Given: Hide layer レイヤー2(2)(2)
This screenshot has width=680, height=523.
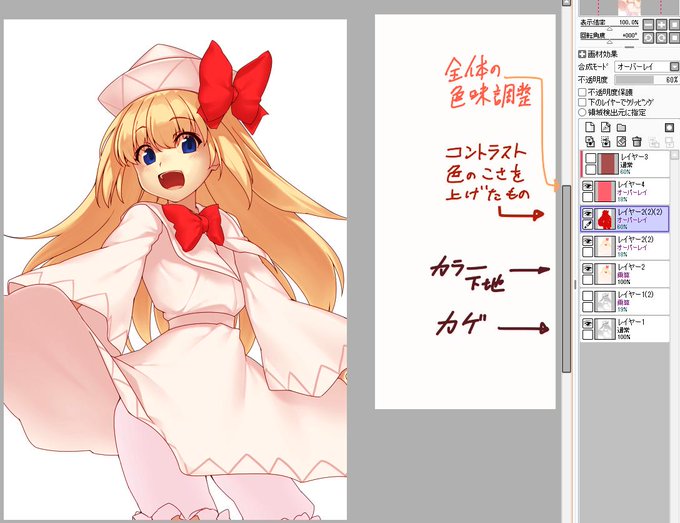Looking at the screenshot, I should 588,214.
